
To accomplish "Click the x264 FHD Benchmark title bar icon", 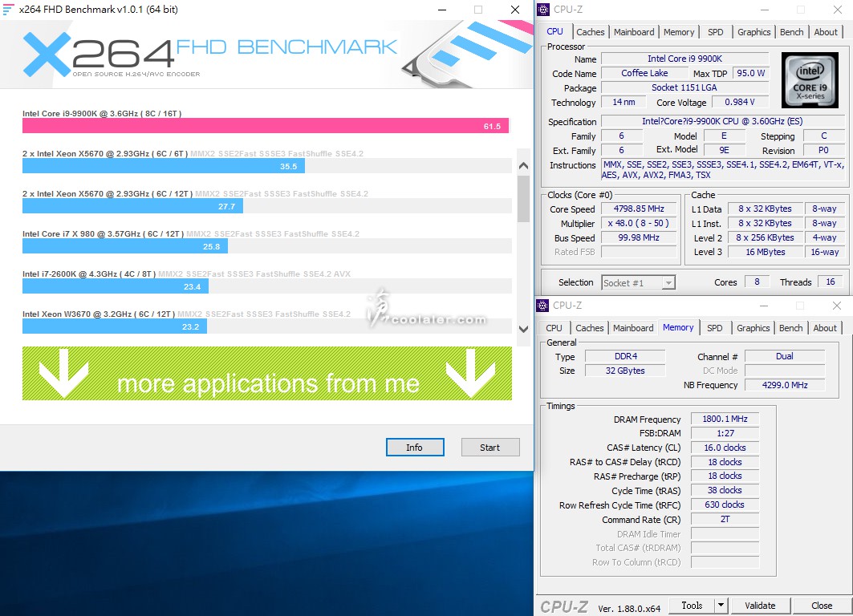I will pos(9,10).
